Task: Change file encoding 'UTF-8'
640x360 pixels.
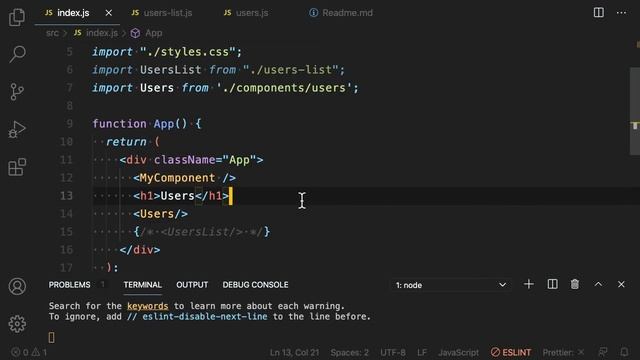Action: (393, 352)
